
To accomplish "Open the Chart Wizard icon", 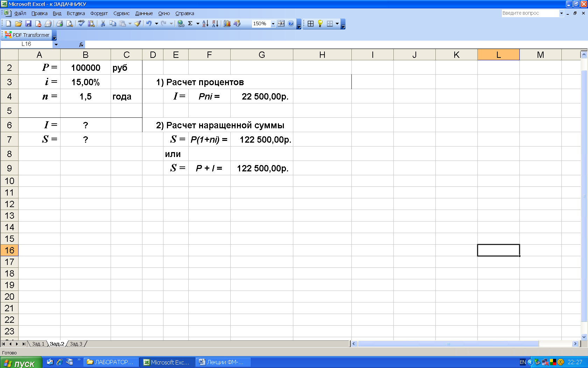I will (x=227, y=23).
